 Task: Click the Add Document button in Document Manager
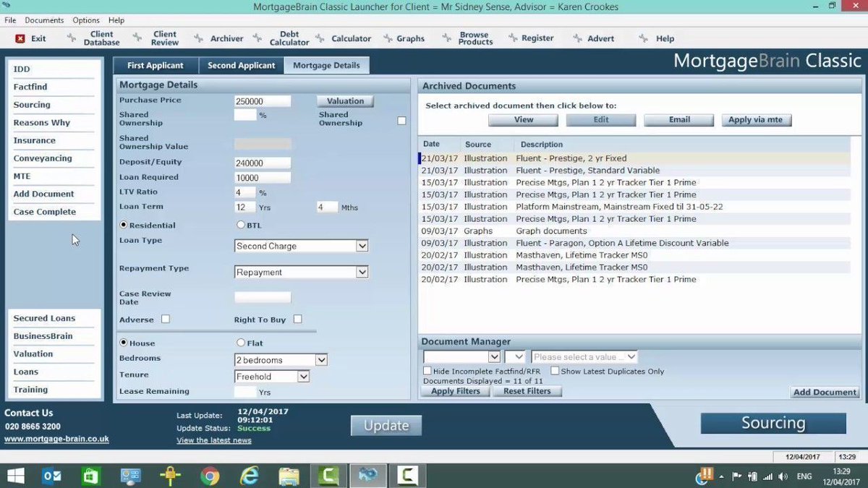click(825, 392)
